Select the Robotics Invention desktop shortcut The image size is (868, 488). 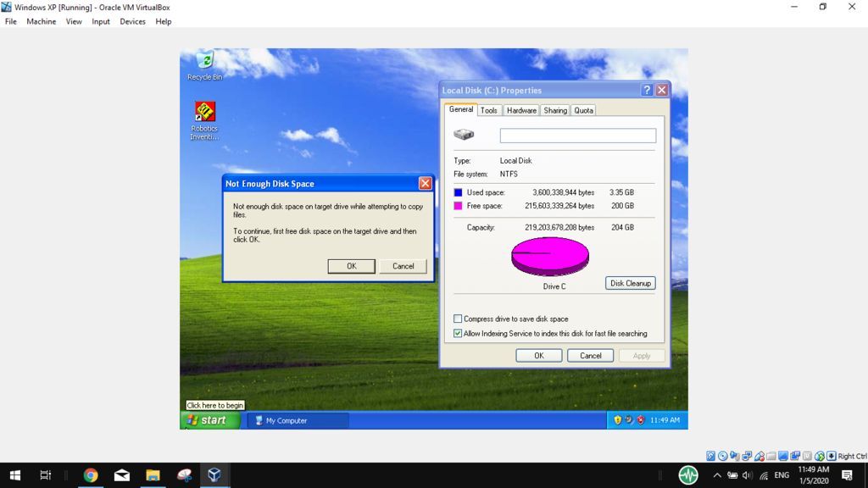[205, 120]
